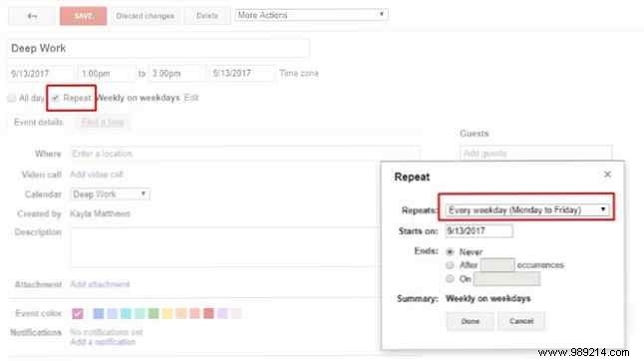Pick the yellow event color
644x361 pixels.
pyautogui.click(x=167, y=314)
